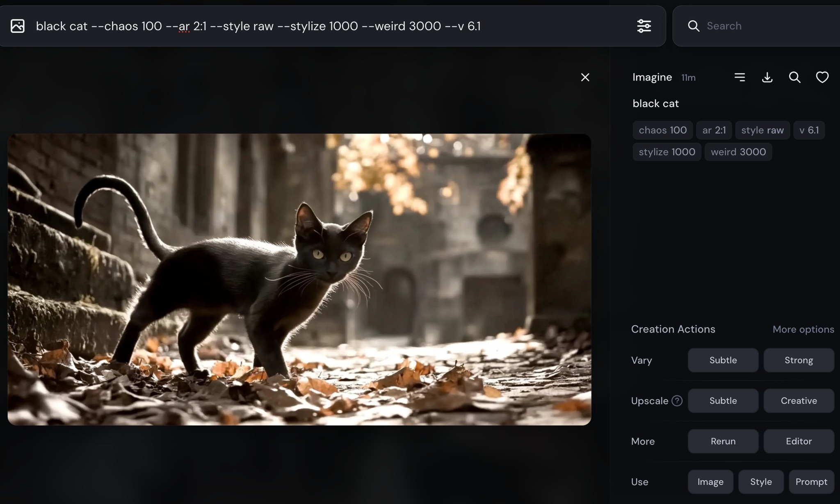
Task: Click the search magnifier in Search box
Action: pyautogui.click(x=694, y=26)
